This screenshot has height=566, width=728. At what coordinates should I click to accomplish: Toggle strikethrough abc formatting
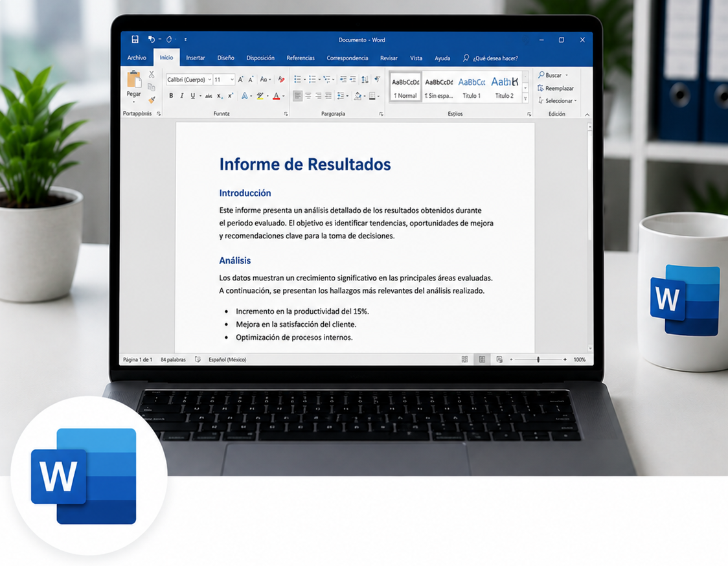tap(209, 96)
